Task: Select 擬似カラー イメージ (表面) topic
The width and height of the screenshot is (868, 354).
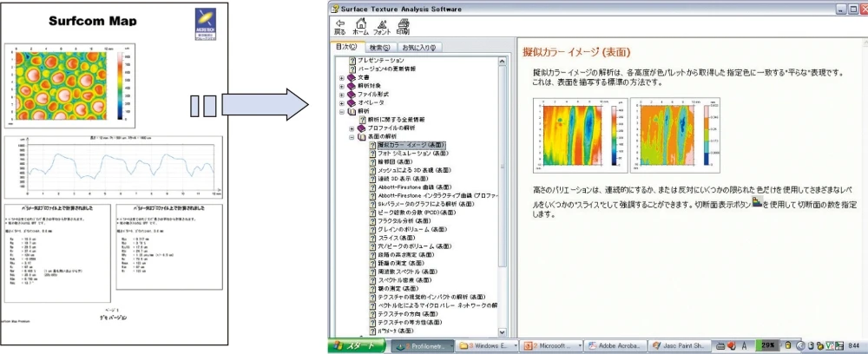Action: point(411,145)
